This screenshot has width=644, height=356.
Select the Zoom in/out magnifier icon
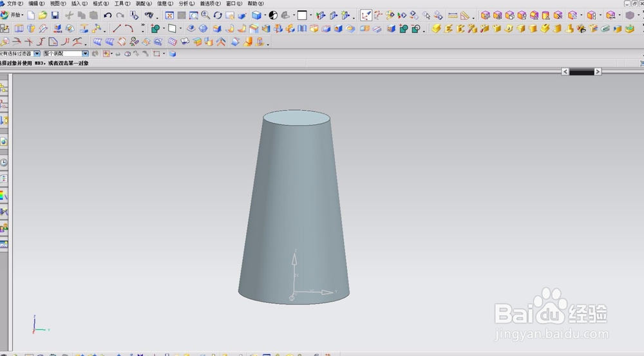[x=206, y=15]
